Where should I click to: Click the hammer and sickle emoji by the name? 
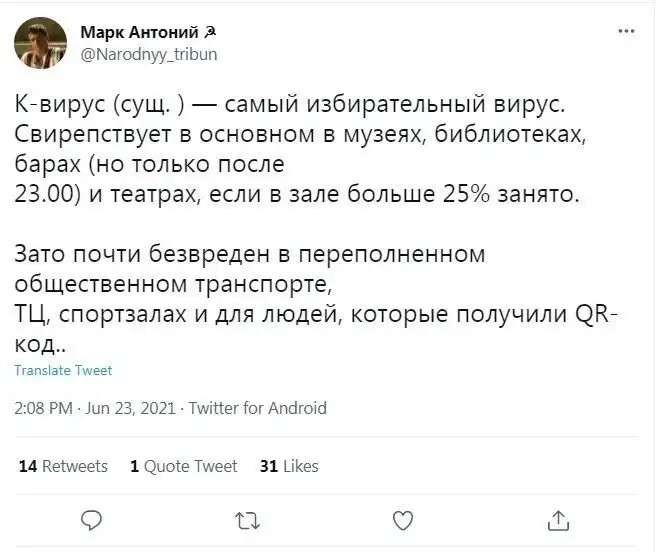tap(209, 33)
